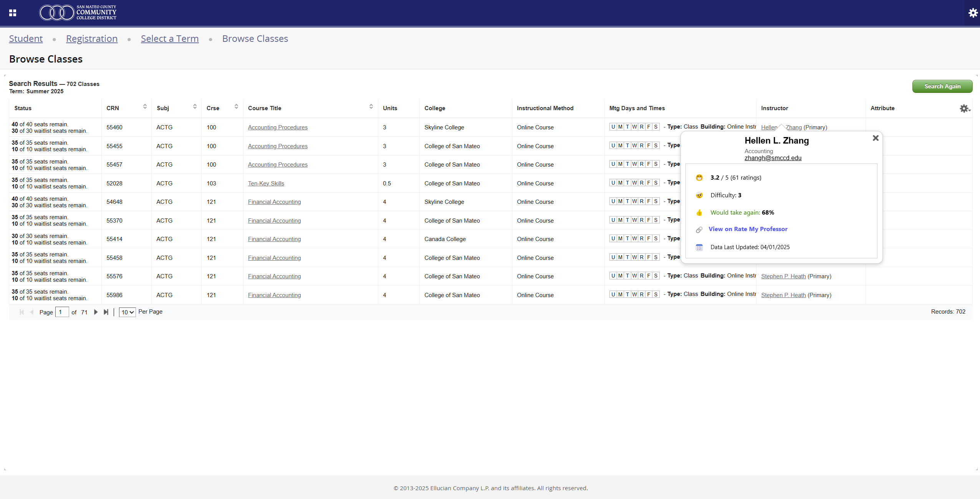Go to Student breadcrumb link
The width and height of the screenshot is (980, 499).
(26, 39)
